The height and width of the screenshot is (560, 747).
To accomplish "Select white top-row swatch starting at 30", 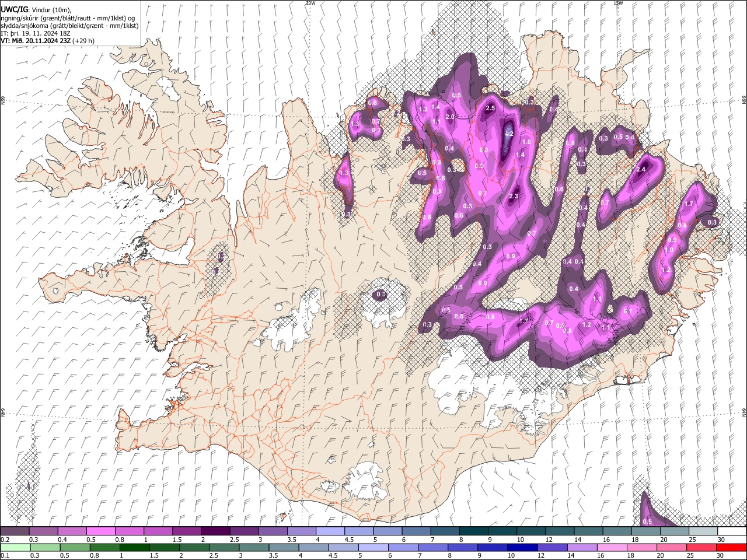I will click(x=732, y=531).
